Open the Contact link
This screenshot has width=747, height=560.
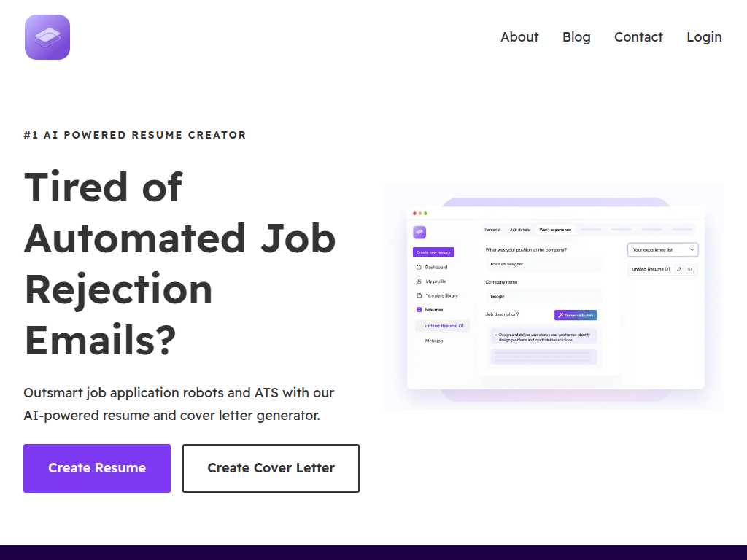(638, 37)
